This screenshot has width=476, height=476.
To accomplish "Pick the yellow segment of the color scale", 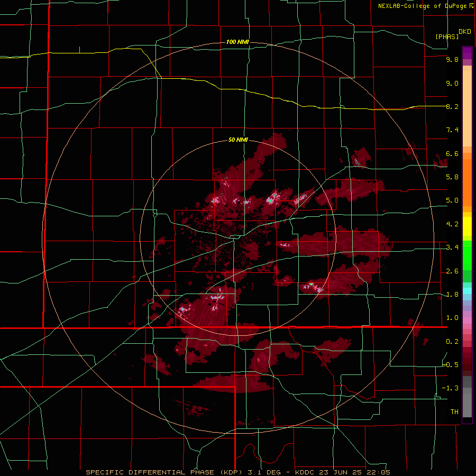I will click(467, 226).
